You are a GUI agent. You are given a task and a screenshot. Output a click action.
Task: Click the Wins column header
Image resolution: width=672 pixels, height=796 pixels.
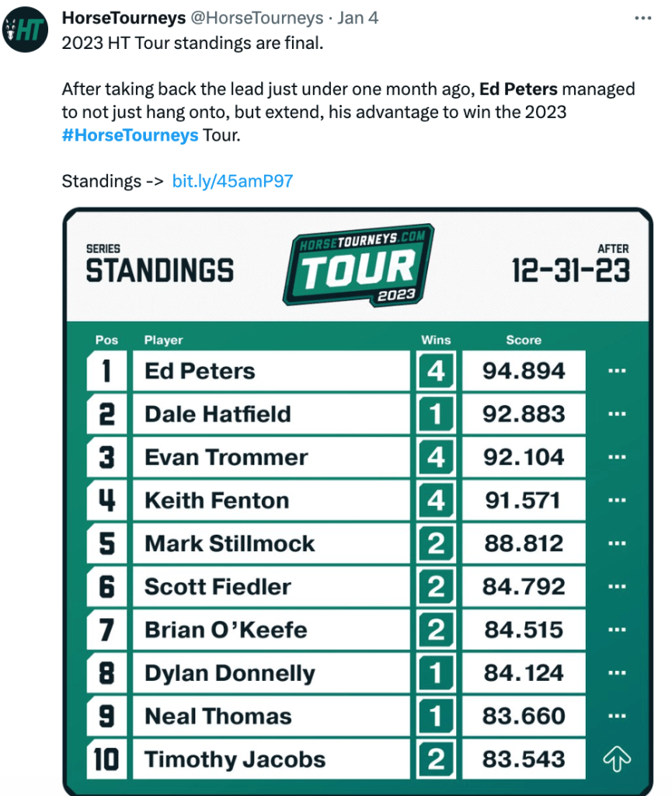(436, 340)
